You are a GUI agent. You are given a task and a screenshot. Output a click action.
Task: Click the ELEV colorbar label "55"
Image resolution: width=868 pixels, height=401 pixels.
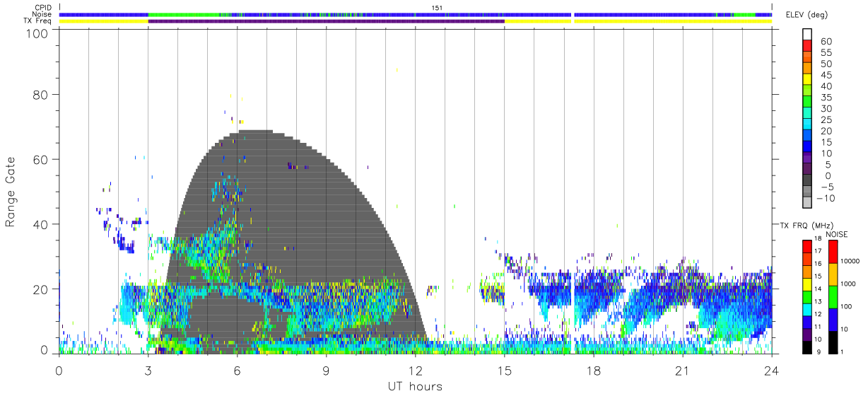click(x=826, y=52)
